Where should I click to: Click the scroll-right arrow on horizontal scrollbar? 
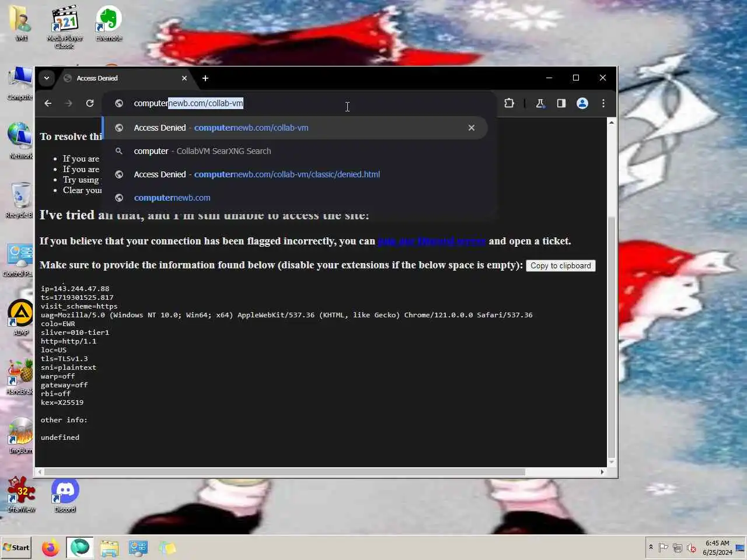pos(602,472)
